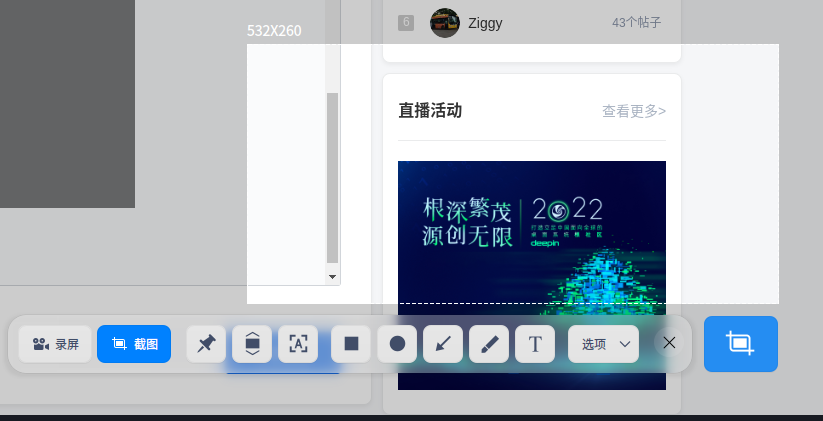Image resolution: width=823 pixels, height=421 pixels.
Task: Start scrolling screenshot capture tool
Action: (252, 344)
